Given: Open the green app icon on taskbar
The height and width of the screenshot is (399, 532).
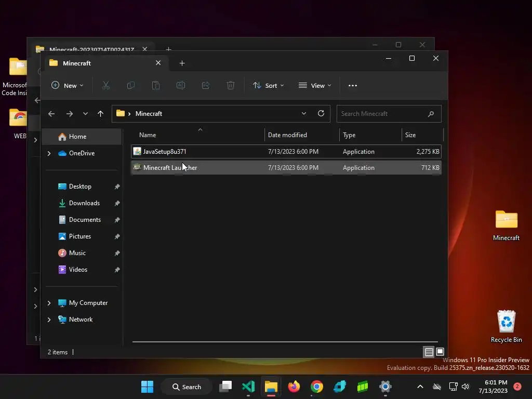Looking at the screenshot, I should click(x=363, y=387).
